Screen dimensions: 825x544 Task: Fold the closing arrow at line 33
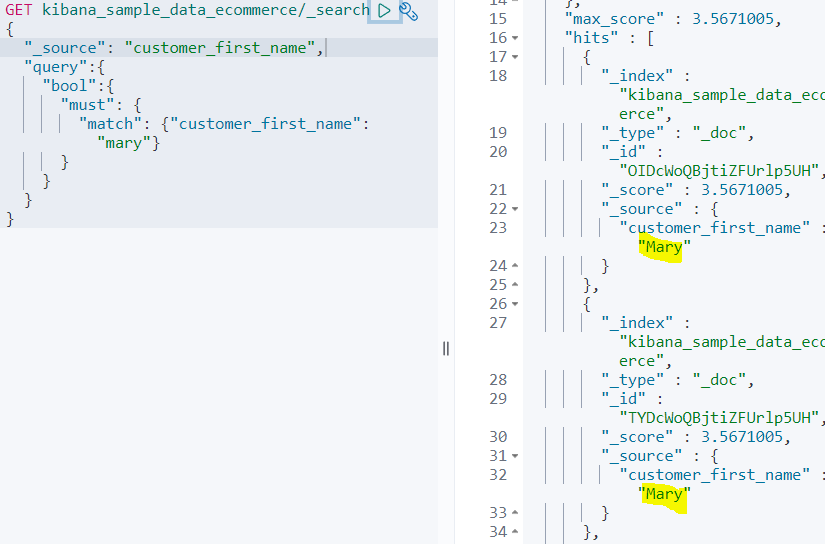pos(515,512)
